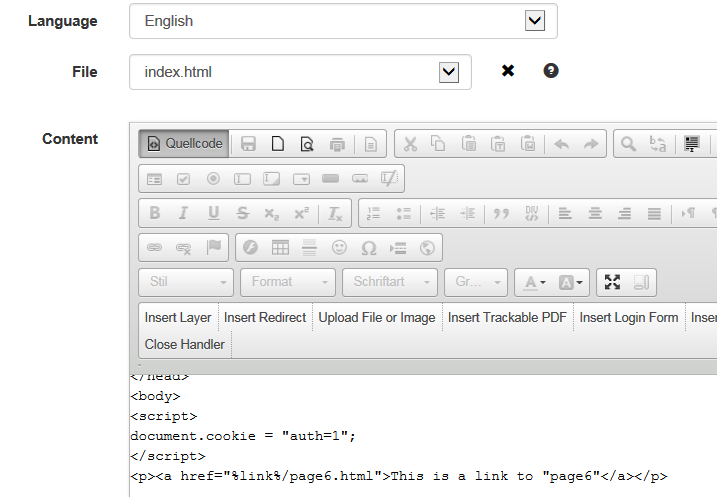Click the Preview icon with magnifier
The height and width of the screenshot is (497, 717).
point(307,144)
